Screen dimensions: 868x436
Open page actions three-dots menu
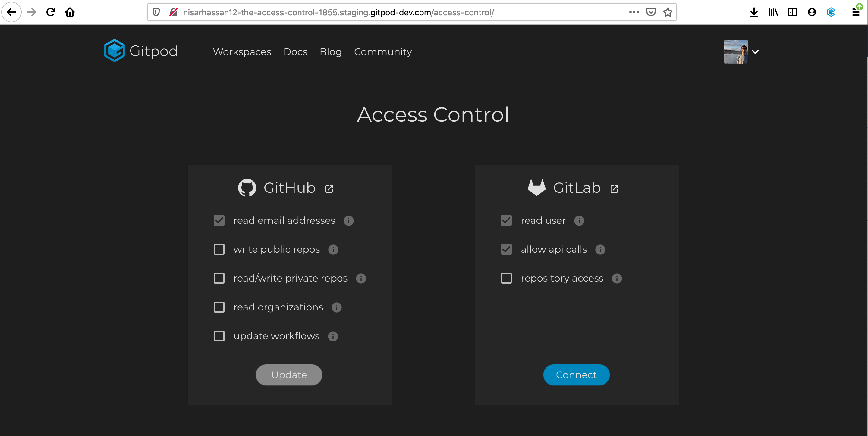[634, 12]
